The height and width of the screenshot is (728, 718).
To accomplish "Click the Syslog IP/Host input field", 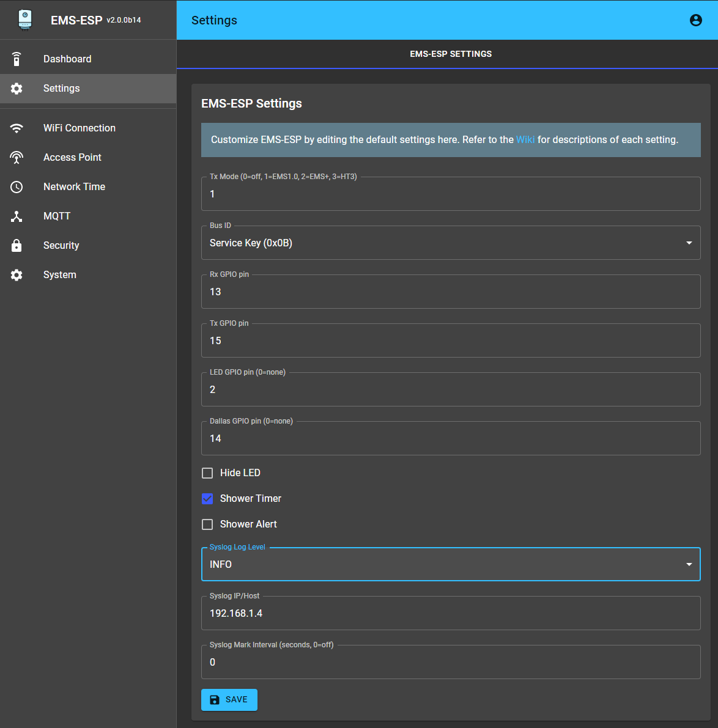I will 450,614.
